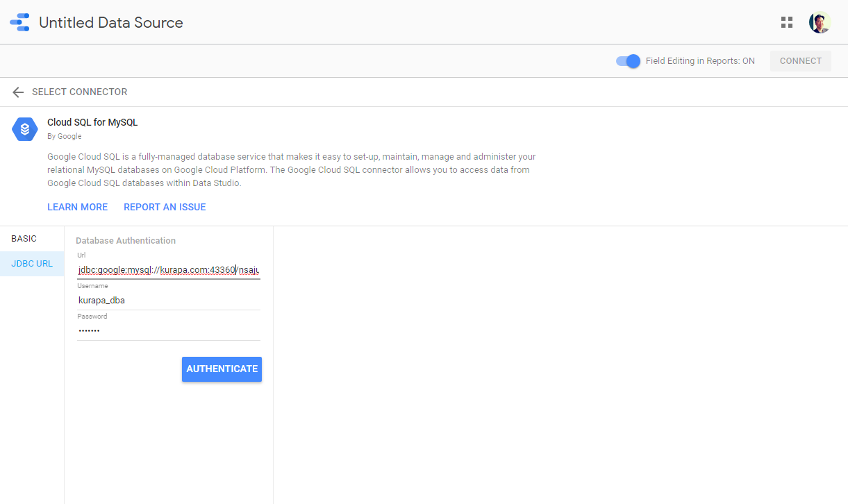This screenshot has height=504, width=848.
Task: Click the SELECT CONNECTOR label
Action: (79, 92)
